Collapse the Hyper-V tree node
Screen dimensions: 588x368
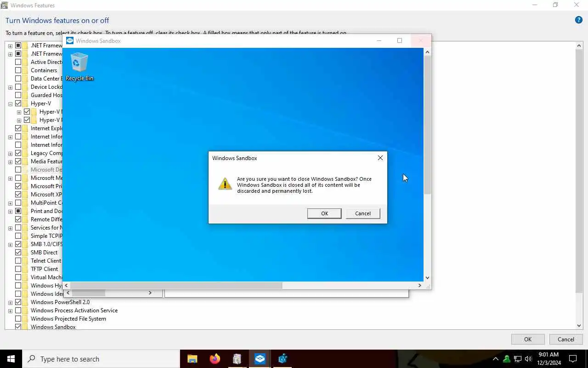pos(10,103)
